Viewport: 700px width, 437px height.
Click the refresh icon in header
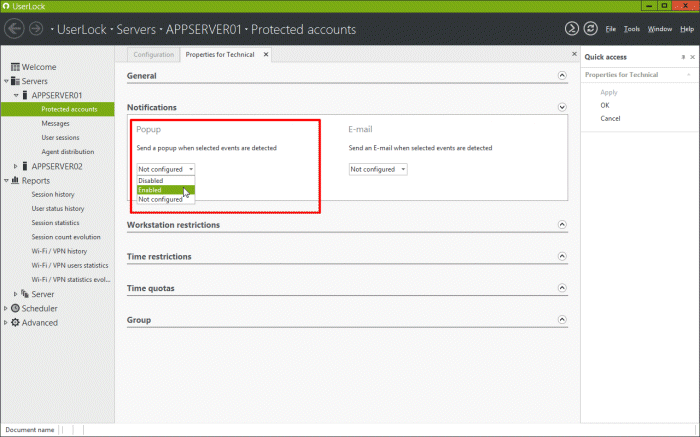[x=589, y=29]
